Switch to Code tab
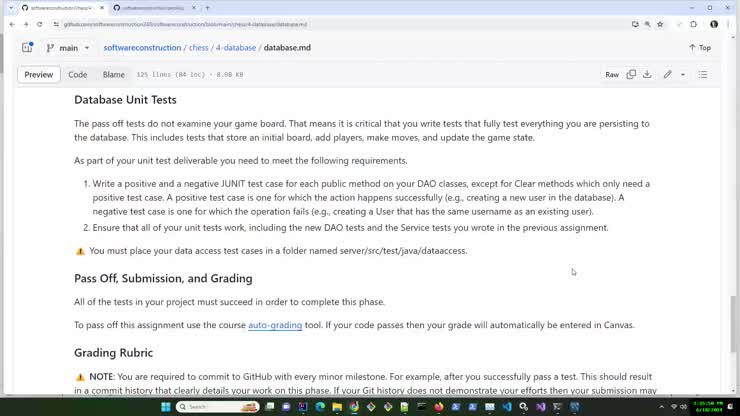 tap(77, 75)
